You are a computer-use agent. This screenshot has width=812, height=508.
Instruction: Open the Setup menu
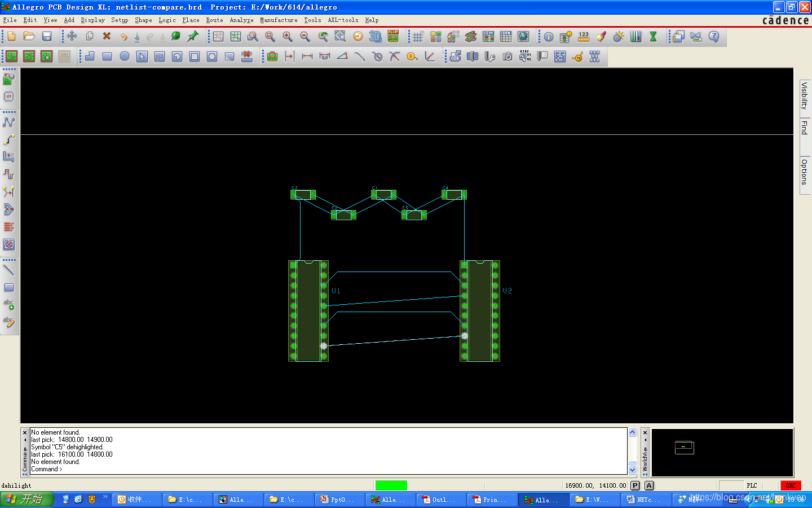tap(120, 20)
